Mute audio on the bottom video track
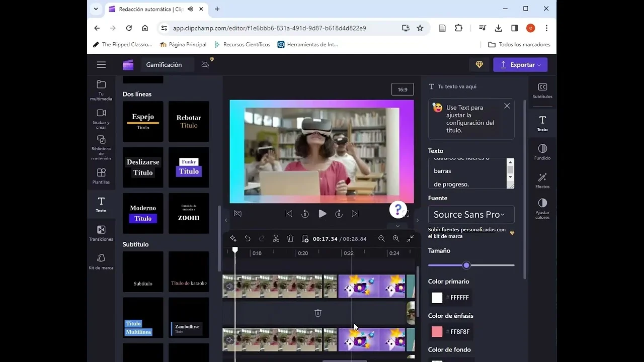This screenshot has width=644, height=362. pyautogui.click(x=229, y=340)
